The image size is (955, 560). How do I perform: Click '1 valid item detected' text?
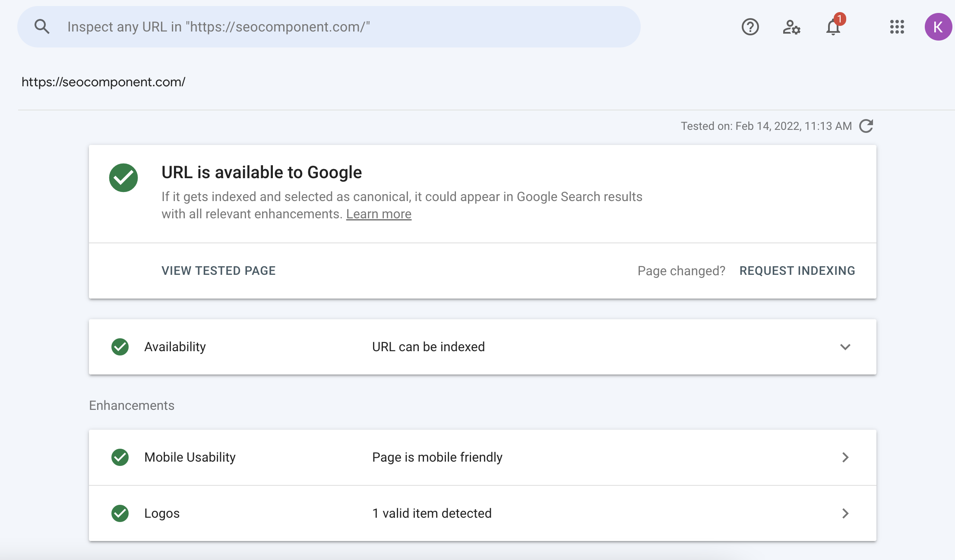tap(432, 513)
